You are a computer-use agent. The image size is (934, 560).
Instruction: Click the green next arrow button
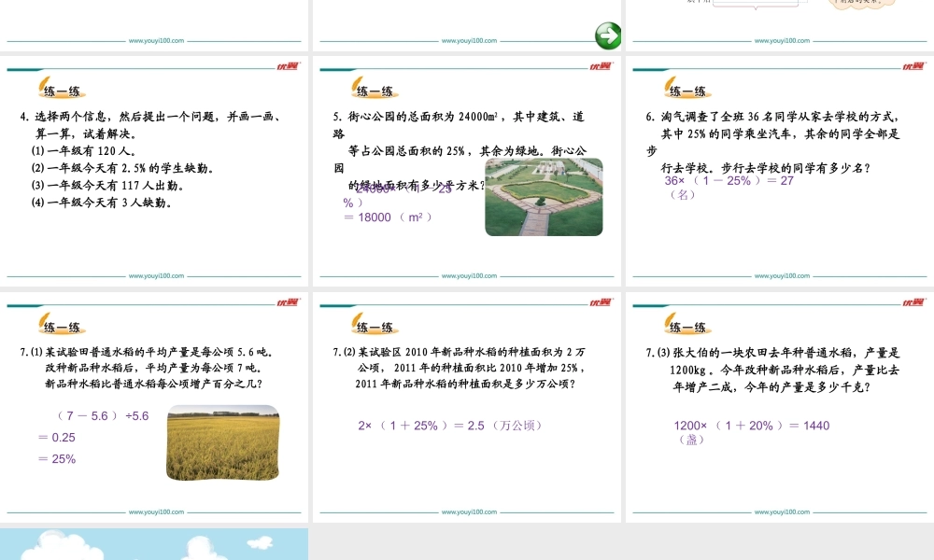click(x=608, y=36)
